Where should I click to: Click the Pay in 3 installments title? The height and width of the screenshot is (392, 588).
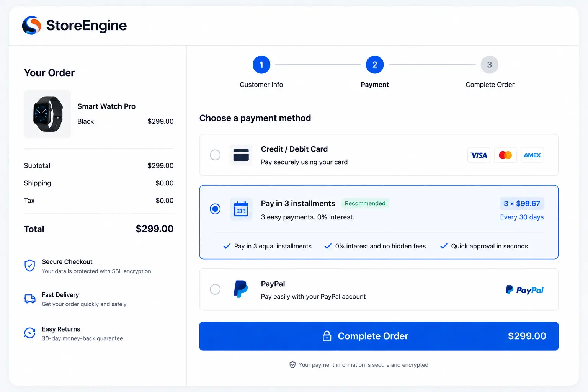[298, 204]
